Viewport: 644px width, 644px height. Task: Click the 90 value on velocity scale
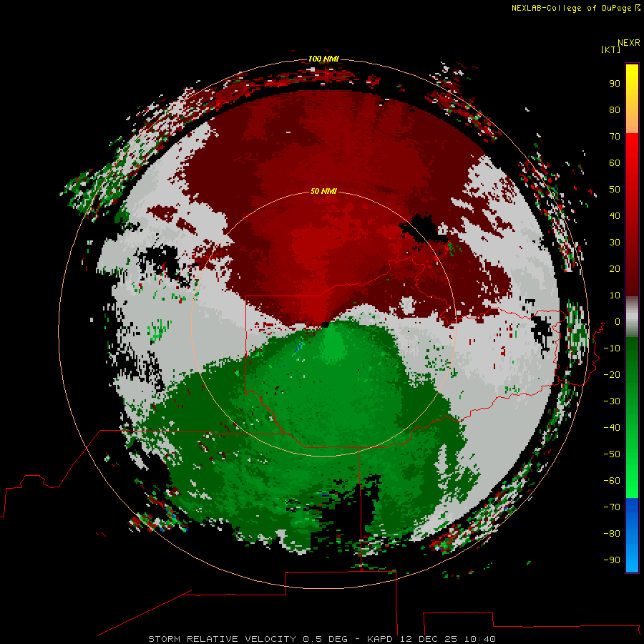(x=615, y=84)
